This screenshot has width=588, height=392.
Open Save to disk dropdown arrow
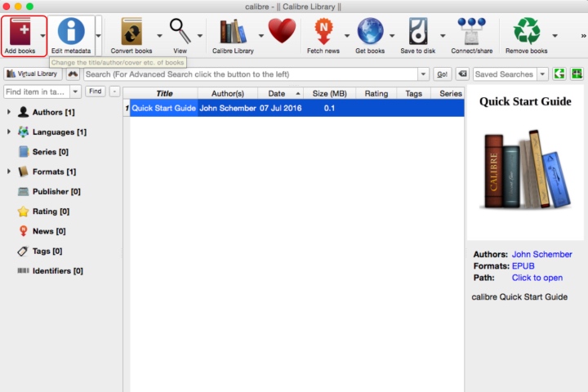click(443, 36)
